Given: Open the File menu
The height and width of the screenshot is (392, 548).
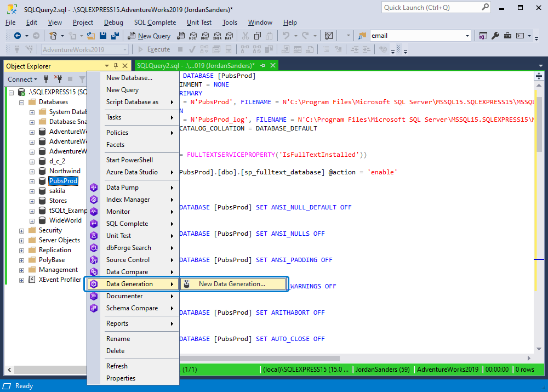Looking at the screenshot, I should [x=10, y=22].
